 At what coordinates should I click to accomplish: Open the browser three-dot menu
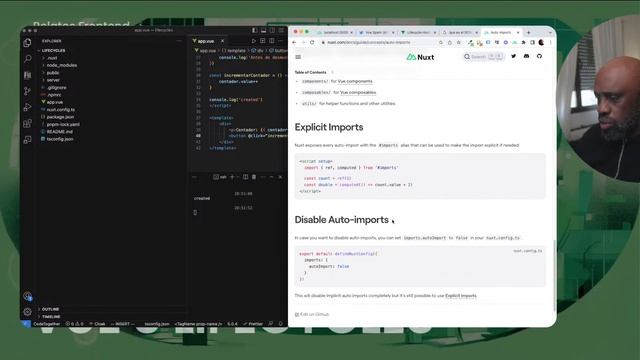(550, 42)
